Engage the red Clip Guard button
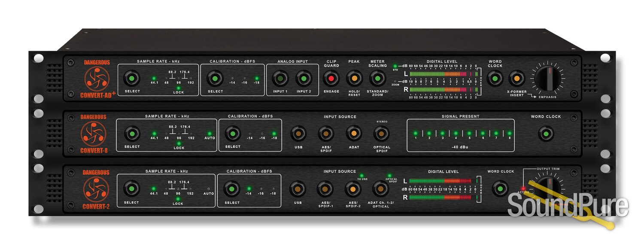Viewport: 644px width, 245px height. point(331,79)
